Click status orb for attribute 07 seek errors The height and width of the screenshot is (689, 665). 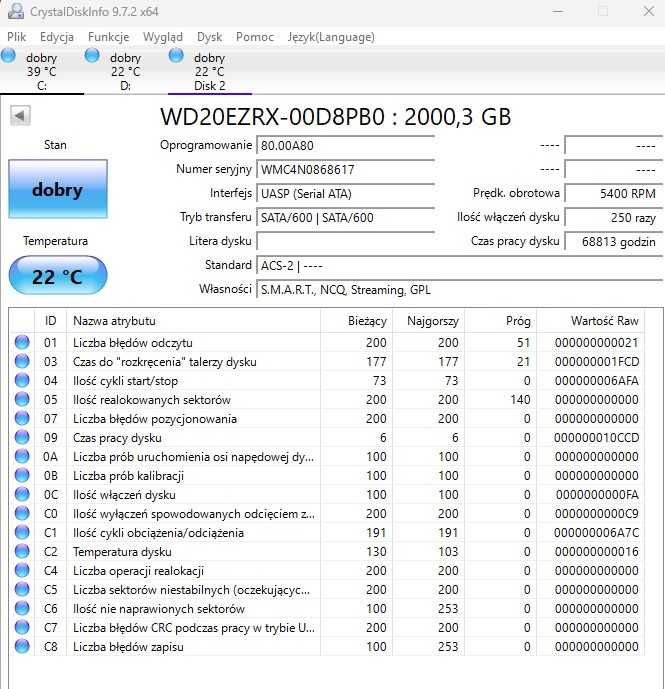[x=22, y=418]
